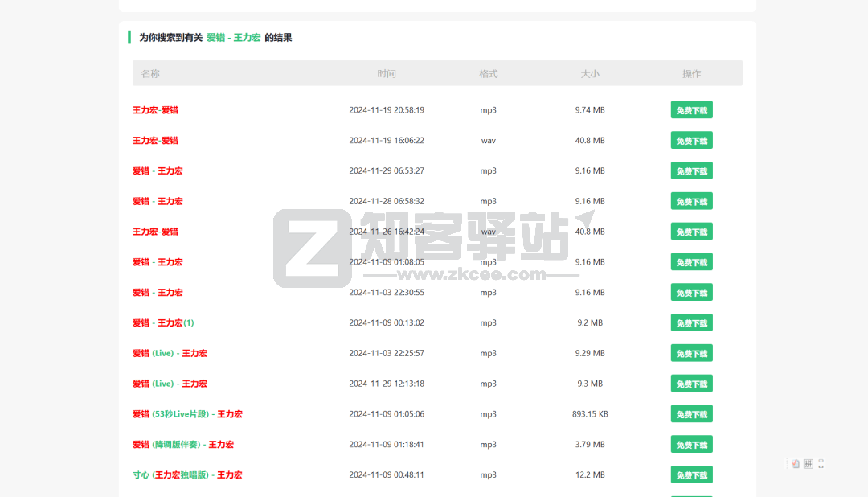Click the 格式 column header
Screen dimensions: 868x497
coord(489,74)
